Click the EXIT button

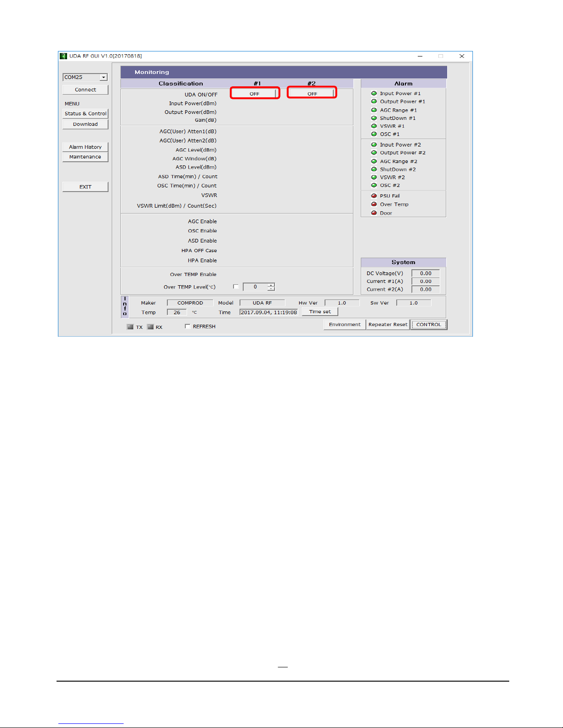click(85, 187)
